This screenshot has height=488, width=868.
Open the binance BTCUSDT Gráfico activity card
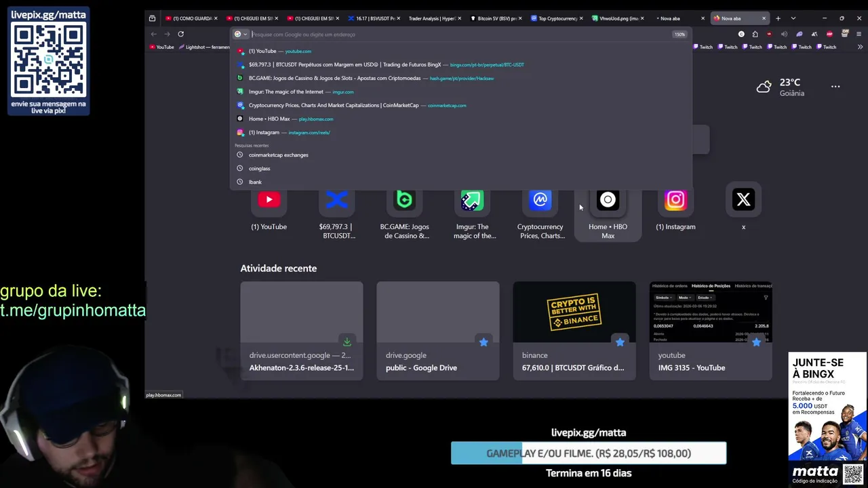(x=574, y=331)
